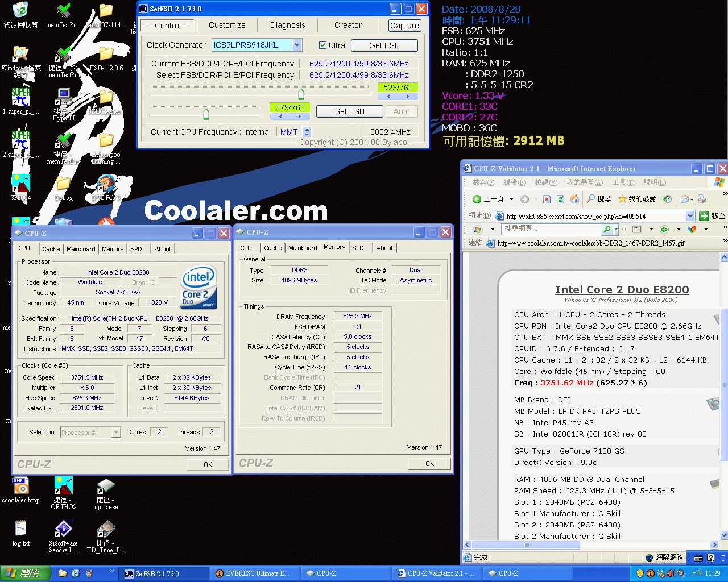The image size is (728, 582).
Task: Open the About tab in left CPU-Z
Action: [x=163, y=249]
